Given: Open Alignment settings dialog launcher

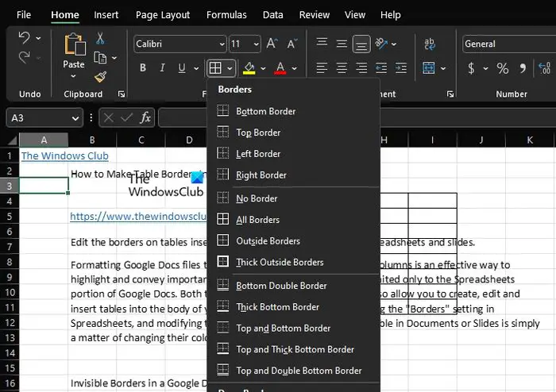Looking at the screenshot, I should [450, 94].
